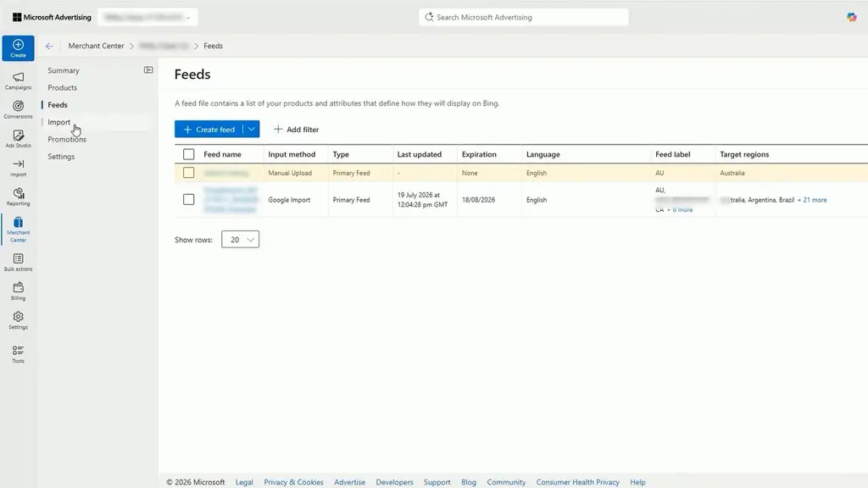
Task: Click the Microsoft Advertising logo
Action: tap(52, 17)
